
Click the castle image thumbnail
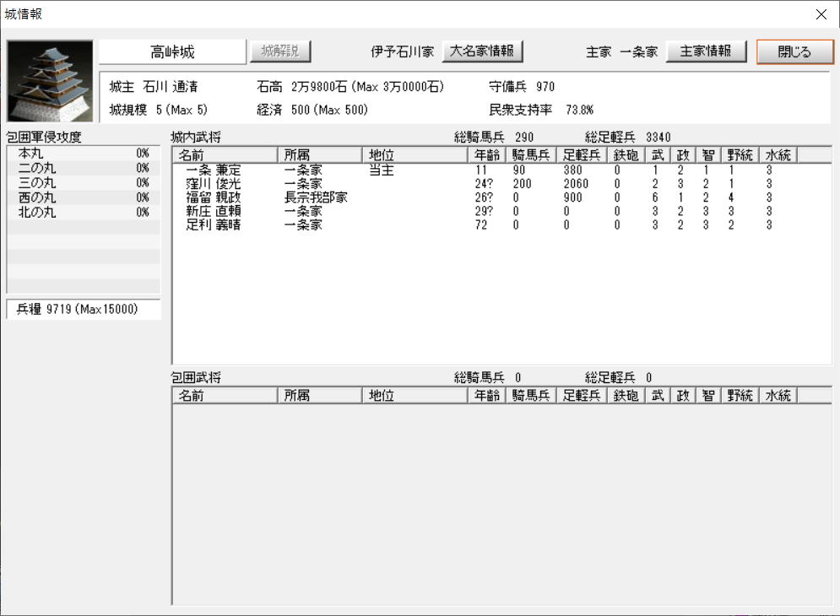pos(50,81)
